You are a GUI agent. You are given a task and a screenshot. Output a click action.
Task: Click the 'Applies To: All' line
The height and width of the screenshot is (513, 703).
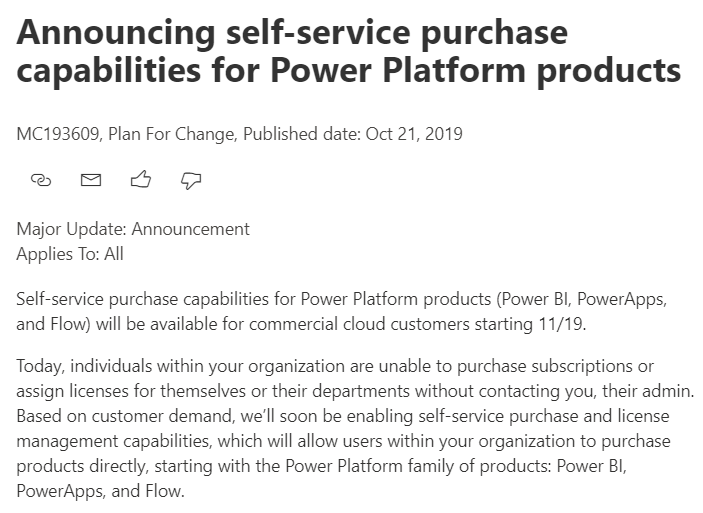click(x=70, y=254)
